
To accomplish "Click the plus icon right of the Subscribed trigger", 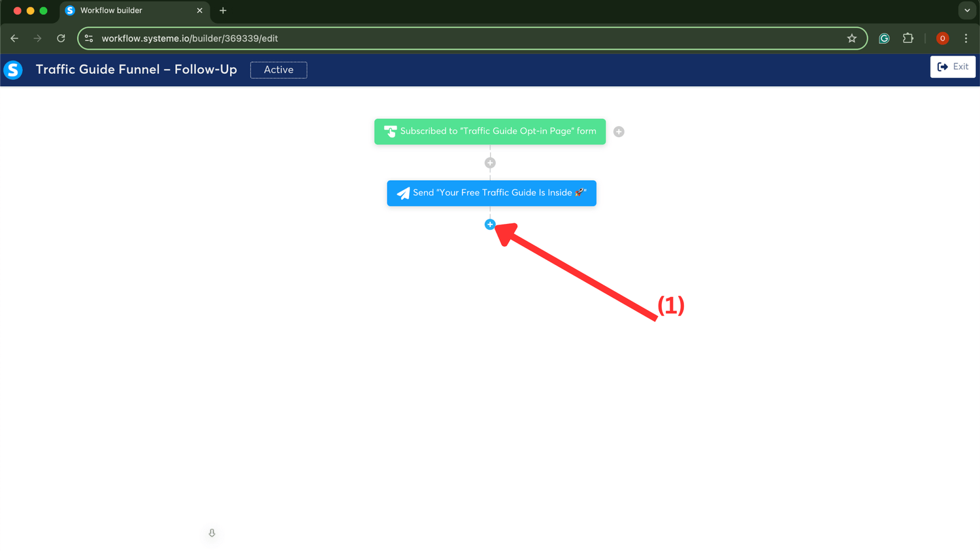I will point(619,132).
